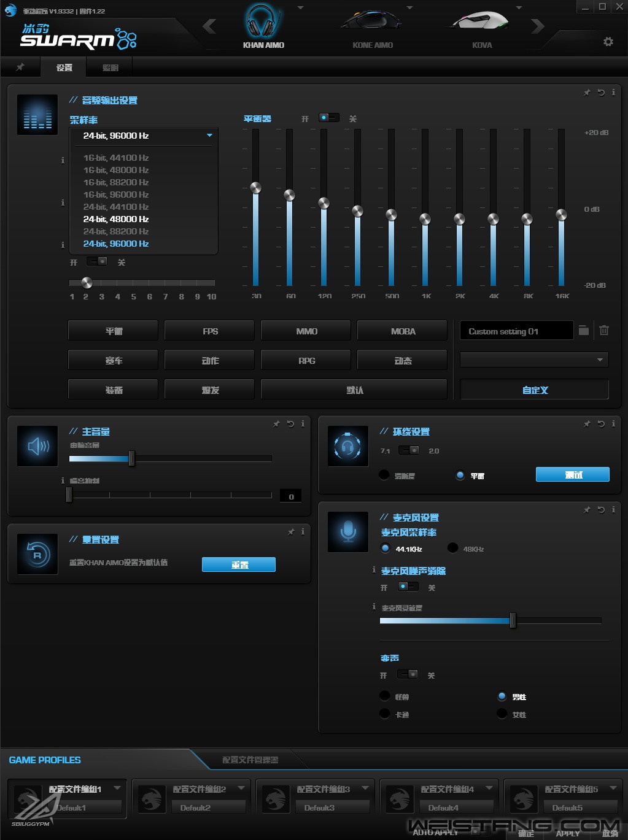The image size is (628, 840).
Task: Pin the sound output settings panel
Action: 587,93
